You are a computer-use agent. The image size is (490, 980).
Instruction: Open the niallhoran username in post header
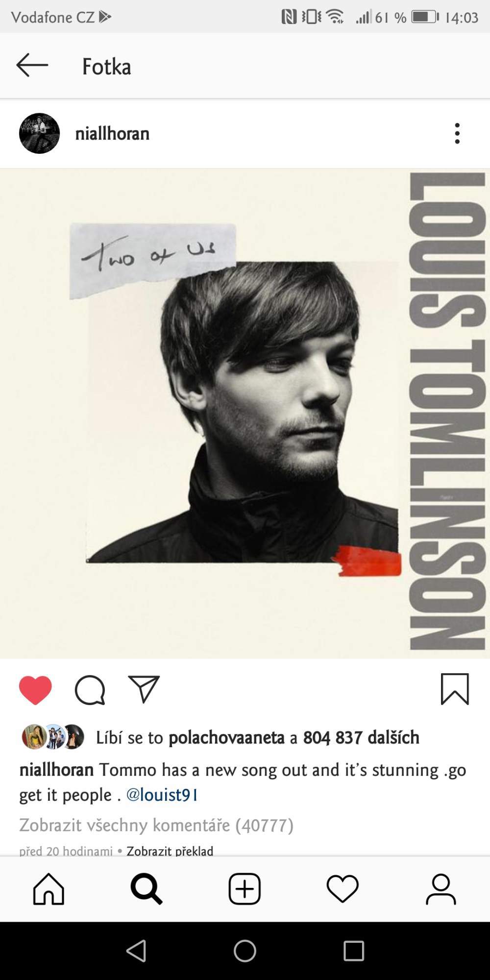tap(112, 133)
